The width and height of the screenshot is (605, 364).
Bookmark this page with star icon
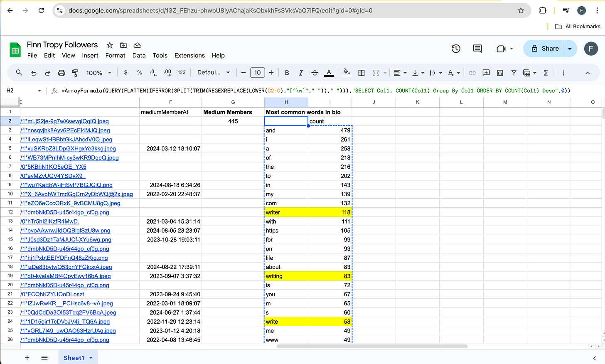coord(521,10)
